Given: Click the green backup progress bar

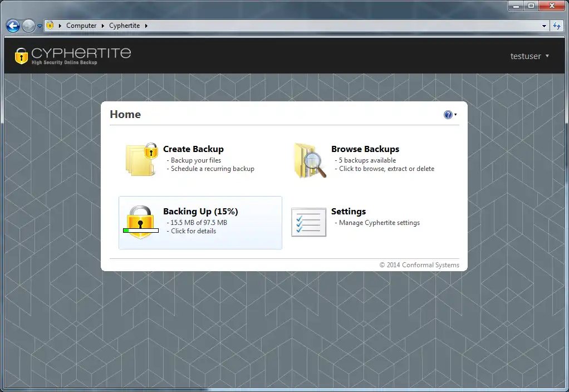Looking at the screenshot, I should tap(141, 231).
